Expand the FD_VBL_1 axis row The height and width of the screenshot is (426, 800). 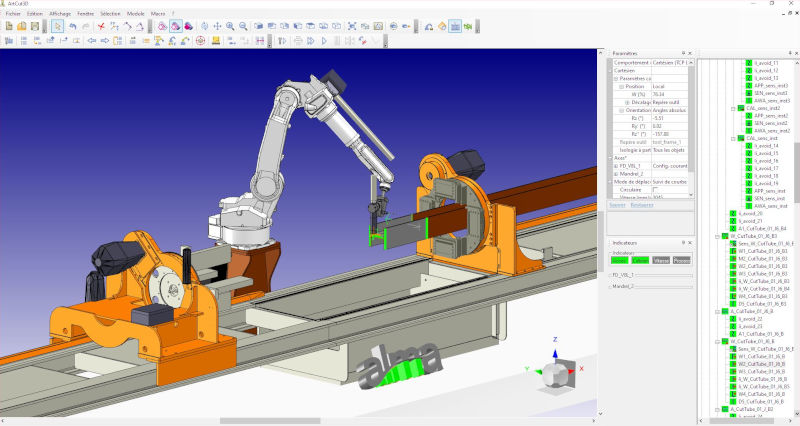615,165
